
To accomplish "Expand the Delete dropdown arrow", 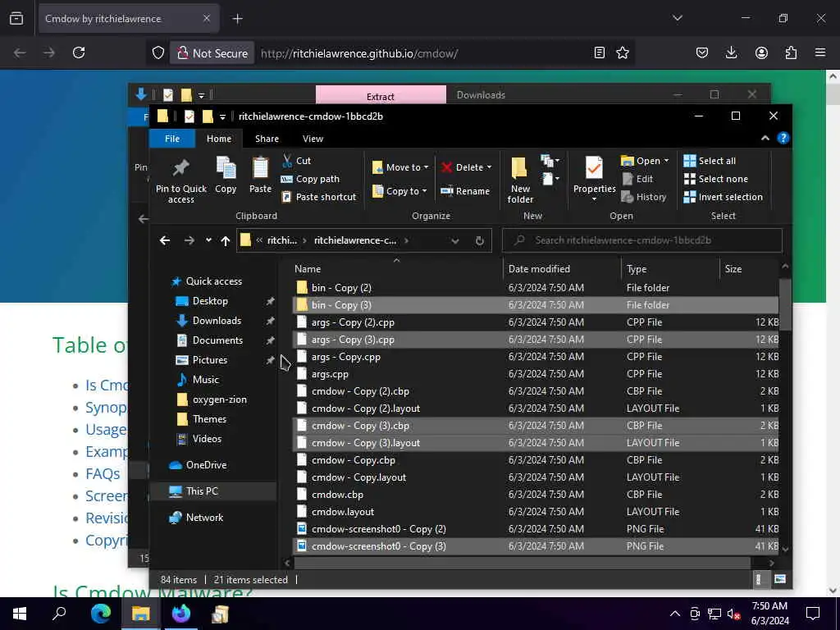I will (489, 167).
